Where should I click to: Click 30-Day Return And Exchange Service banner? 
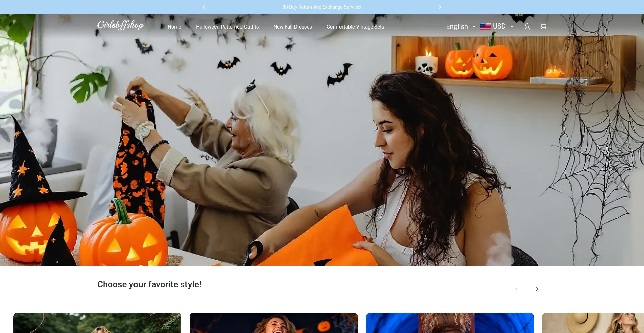click(322, 7)
